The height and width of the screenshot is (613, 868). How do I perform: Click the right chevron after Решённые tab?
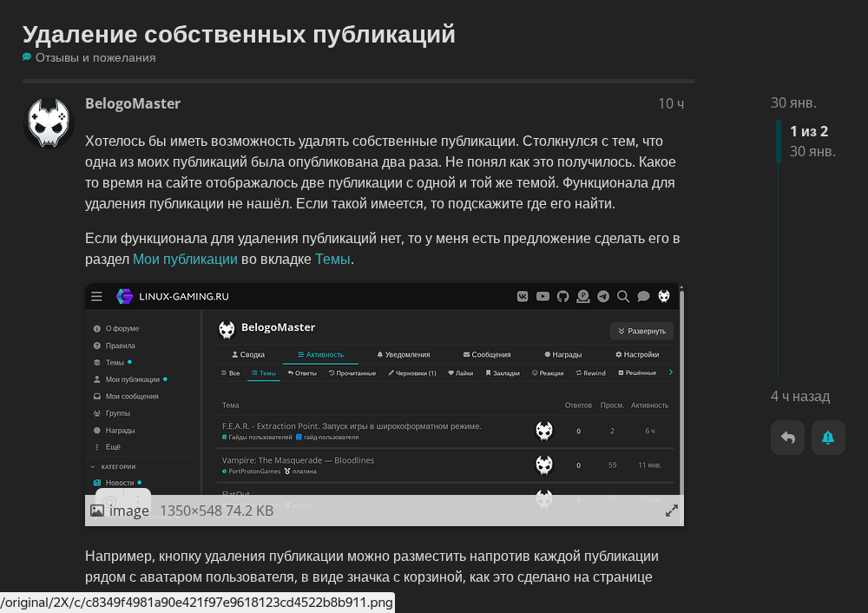[671, 372]
